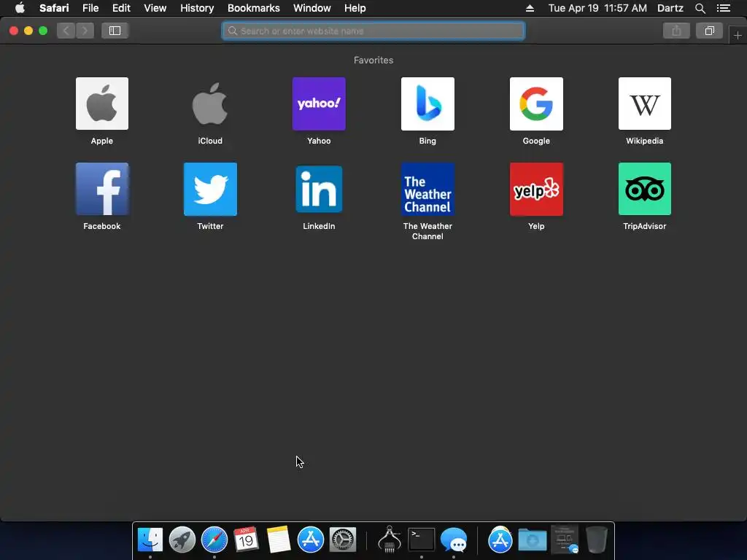Open the Yelp favorite tile
This screenshot has width=747, height=560.
point(536,189)
